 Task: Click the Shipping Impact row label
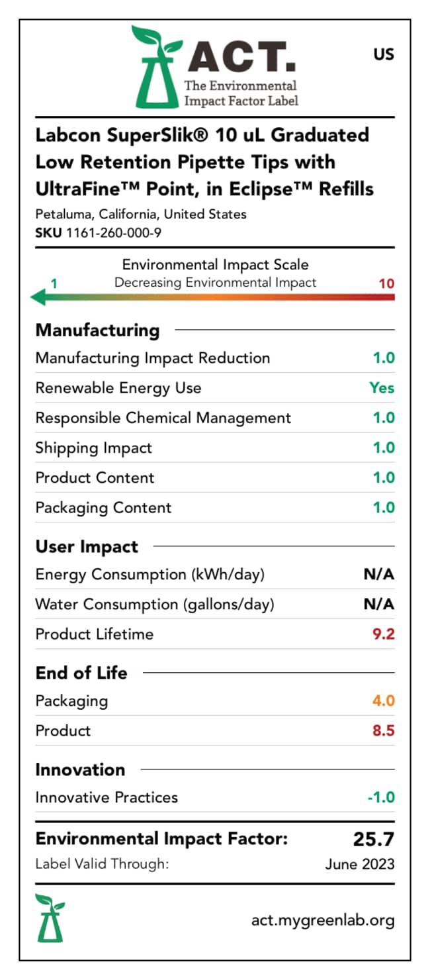(93, 448)
